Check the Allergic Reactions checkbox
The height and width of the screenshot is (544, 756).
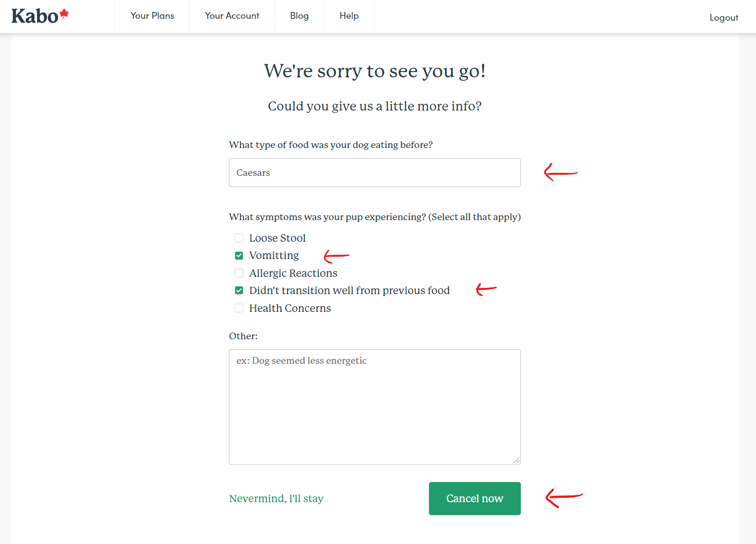(x=239, y=273)
